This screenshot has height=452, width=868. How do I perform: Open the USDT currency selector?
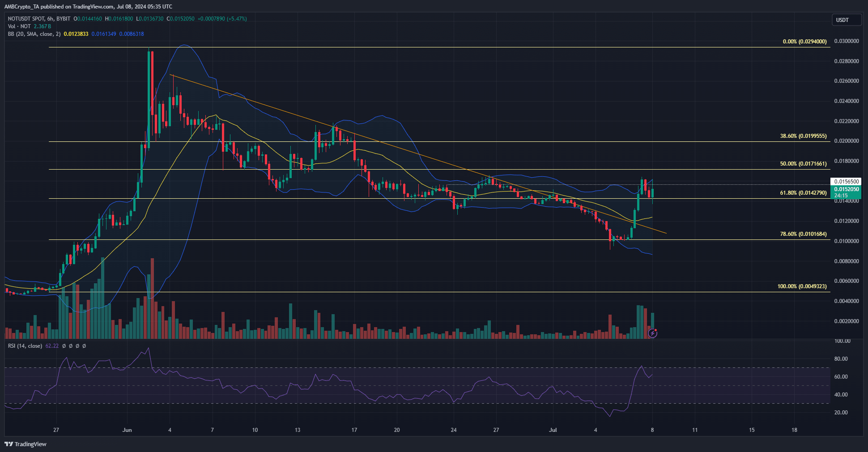click(x=847, y=20)
